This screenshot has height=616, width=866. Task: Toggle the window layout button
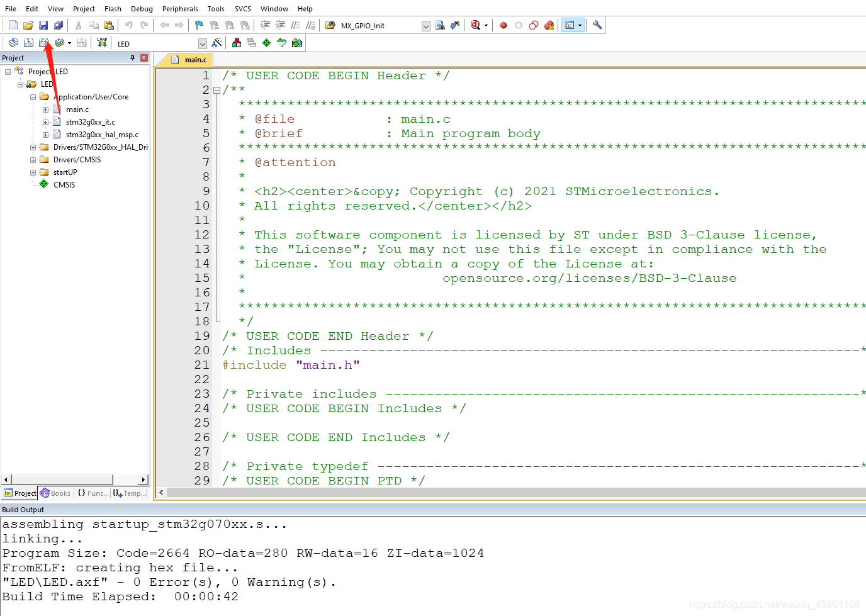pos(570,25)
